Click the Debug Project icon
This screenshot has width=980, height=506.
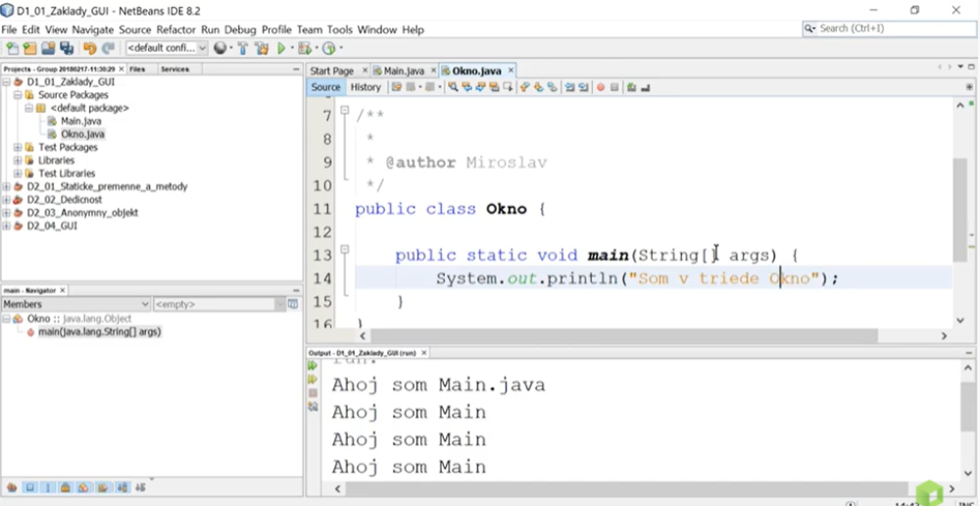[x=305, y=48]
